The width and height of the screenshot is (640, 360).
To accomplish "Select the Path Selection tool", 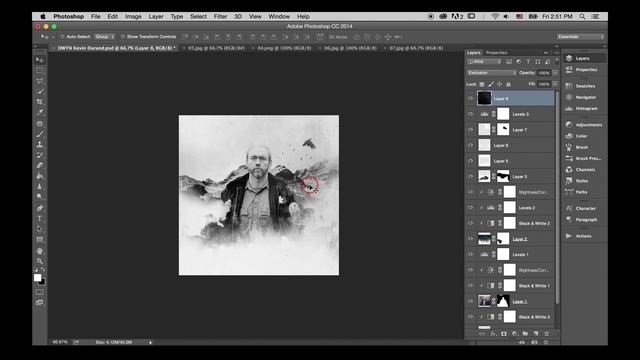I will coord(40,229).
